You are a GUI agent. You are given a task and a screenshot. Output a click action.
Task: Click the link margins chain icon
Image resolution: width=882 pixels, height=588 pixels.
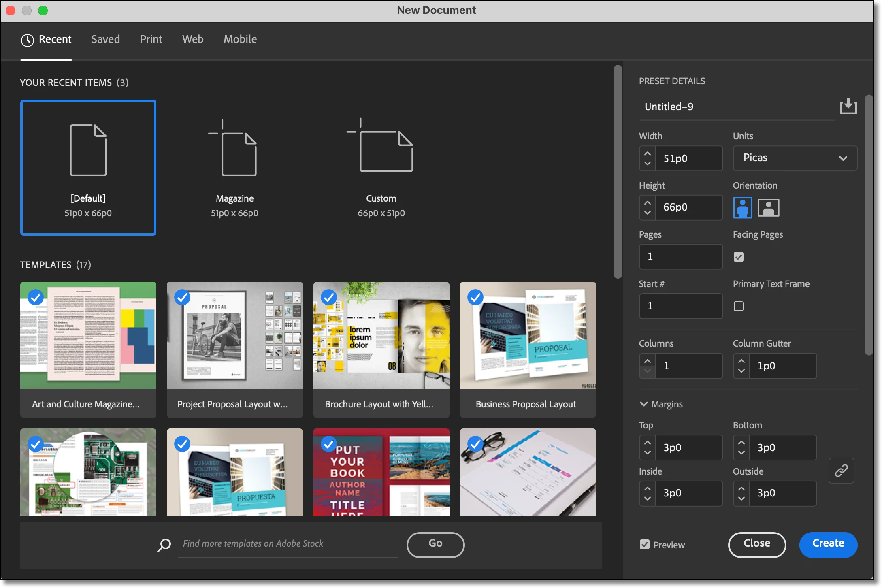(x=841, y=471)
